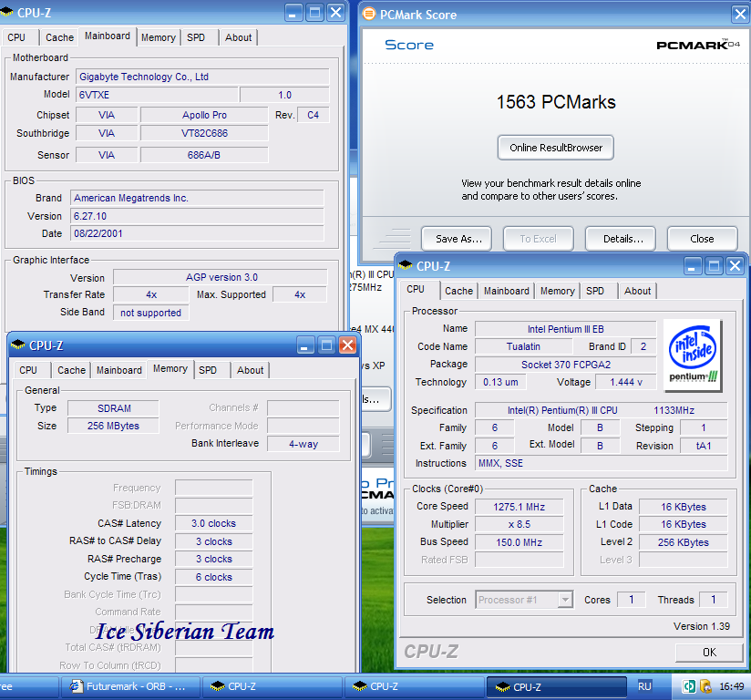Open the Mainboard tab in the Memory window

pyautogui.click(x=119, y=370)
